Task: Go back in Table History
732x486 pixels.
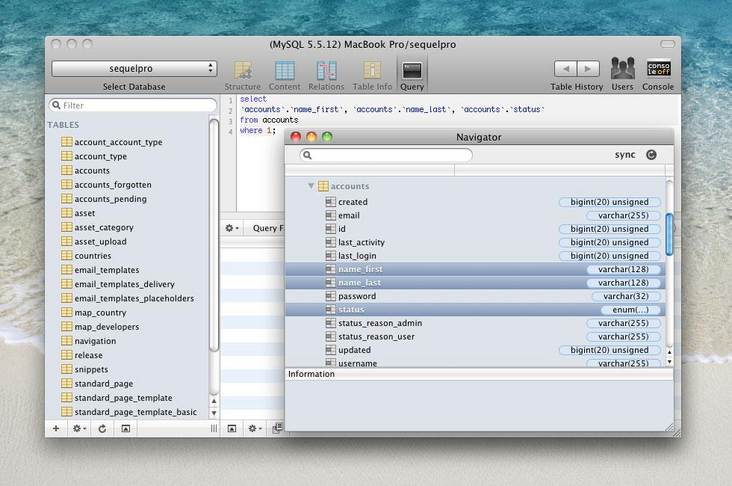Action: [x=565, y=69]
